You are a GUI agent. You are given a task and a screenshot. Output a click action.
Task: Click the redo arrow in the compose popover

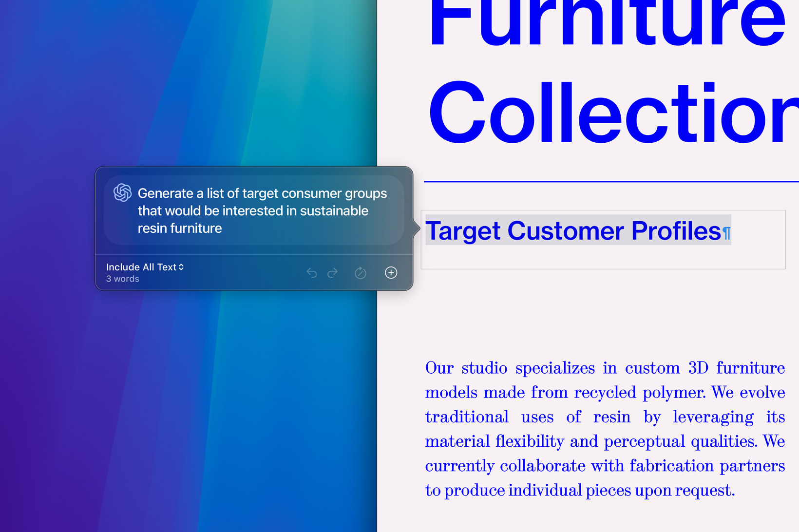coord(333,273)
